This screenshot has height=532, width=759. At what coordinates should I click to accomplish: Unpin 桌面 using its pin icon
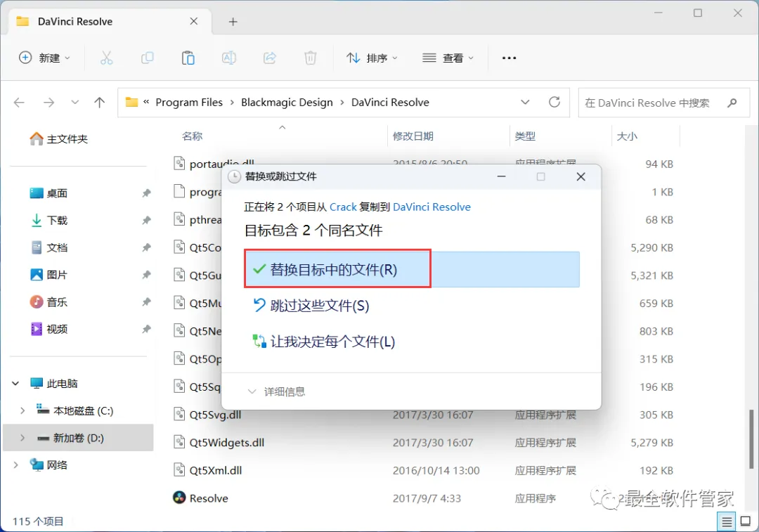[146, 193]
